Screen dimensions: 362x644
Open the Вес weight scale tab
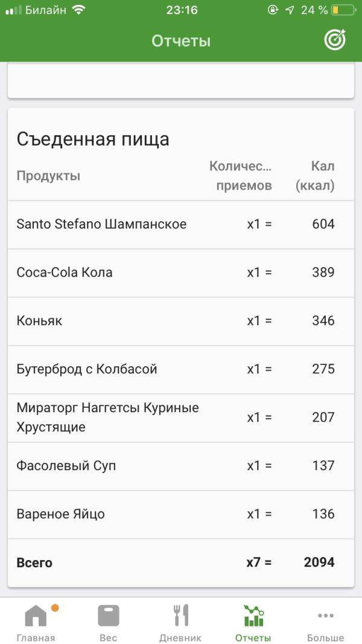[108, 616]
